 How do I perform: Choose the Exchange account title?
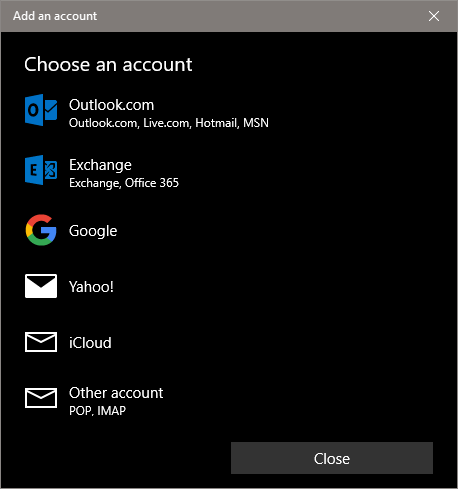click(x=100, y=165)
